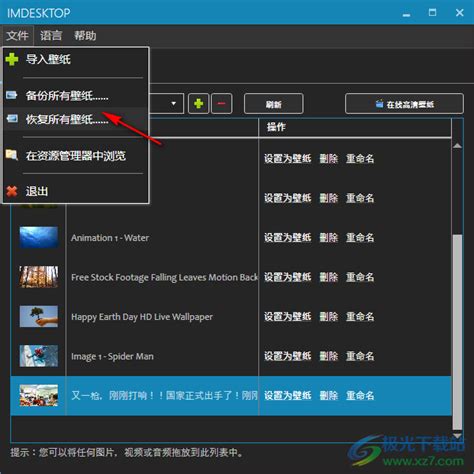
Task: Maximize the IMDESKTOP window
Action: (x=432, y=13)
